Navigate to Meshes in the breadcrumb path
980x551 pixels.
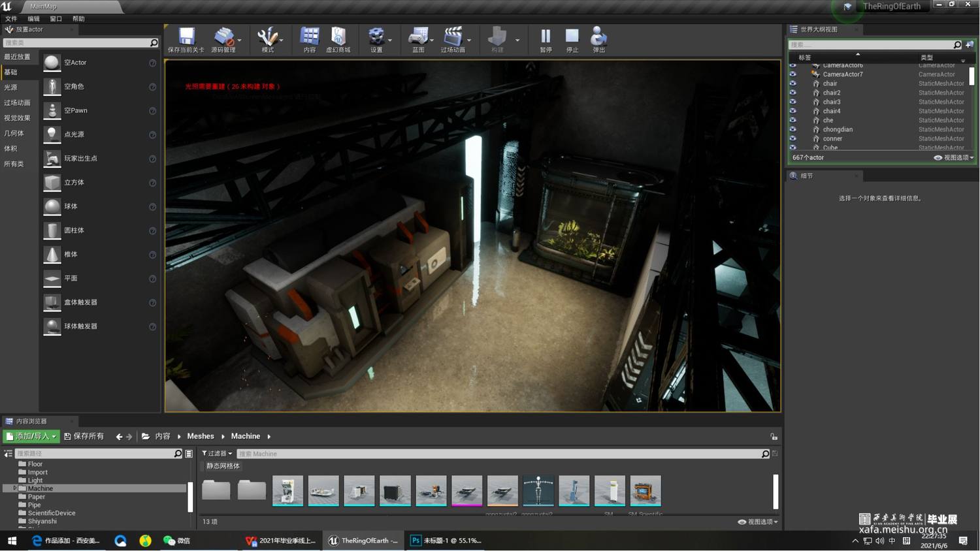pyautogui.click(x=201, y=436)
